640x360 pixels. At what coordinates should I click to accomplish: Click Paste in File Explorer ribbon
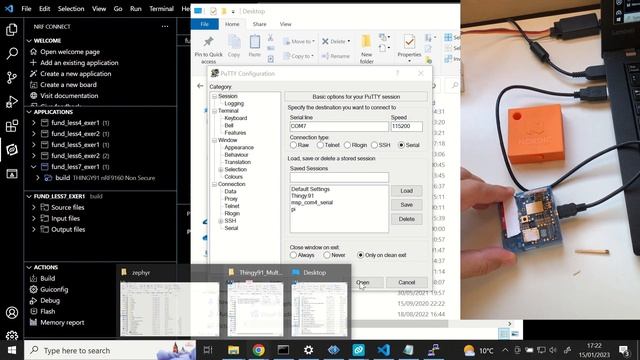pos(255,46)
